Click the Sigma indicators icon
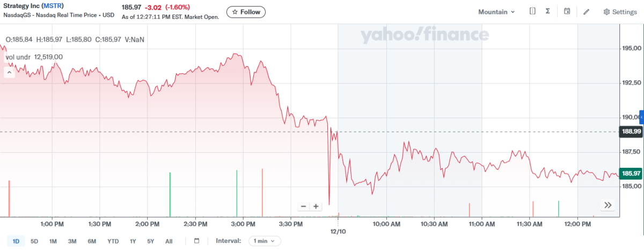 (547, 11)
